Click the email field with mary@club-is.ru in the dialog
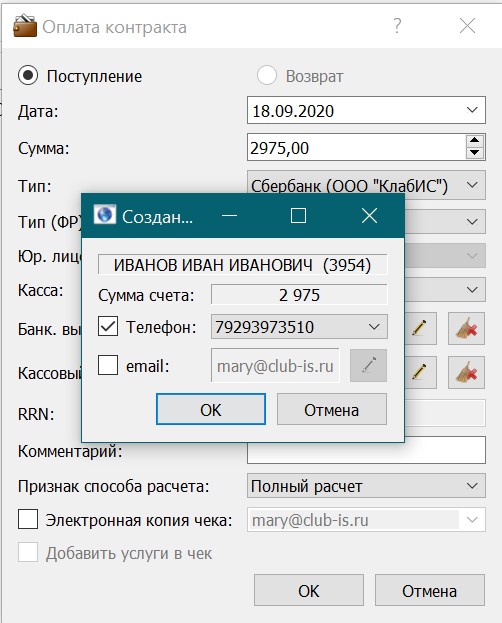502x623 pixels. pyautogui.click(x=275, y=366)
